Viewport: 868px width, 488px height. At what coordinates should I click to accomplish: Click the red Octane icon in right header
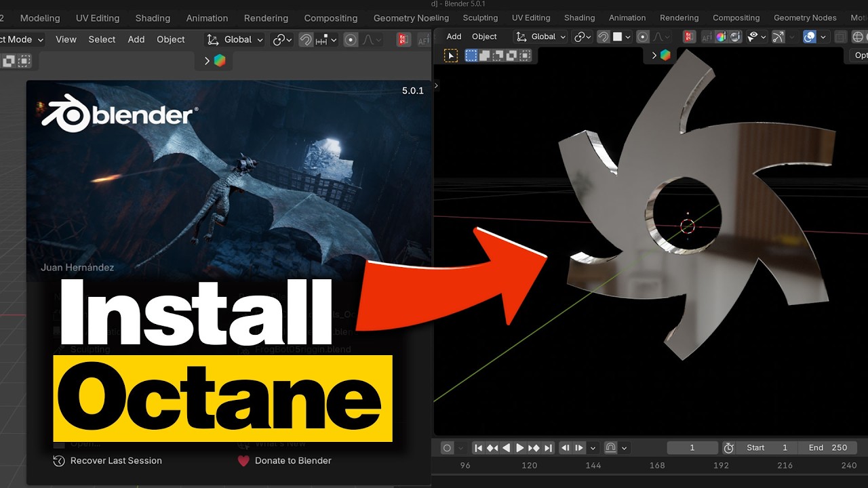click(689, 37)
